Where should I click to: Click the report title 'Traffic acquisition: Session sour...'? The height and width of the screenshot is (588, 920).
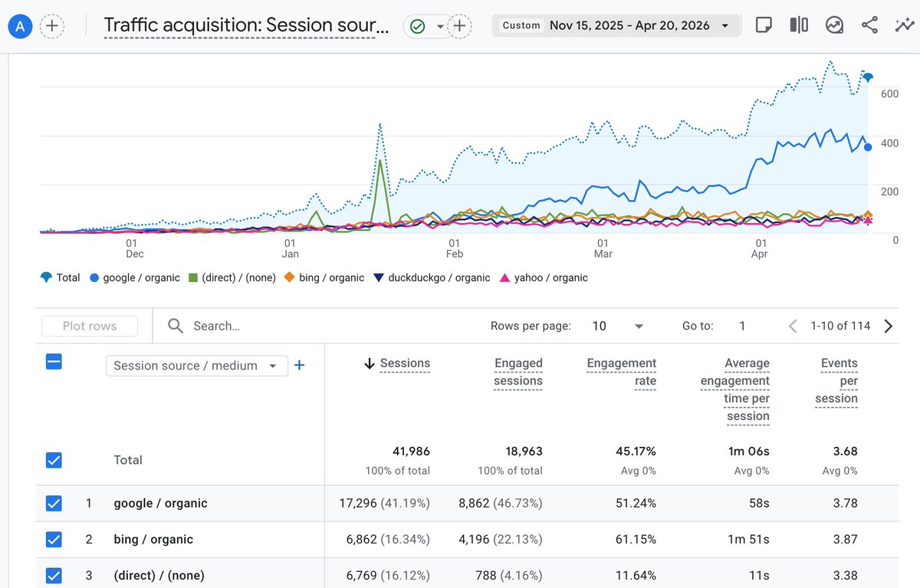click(x=246, y=25)
